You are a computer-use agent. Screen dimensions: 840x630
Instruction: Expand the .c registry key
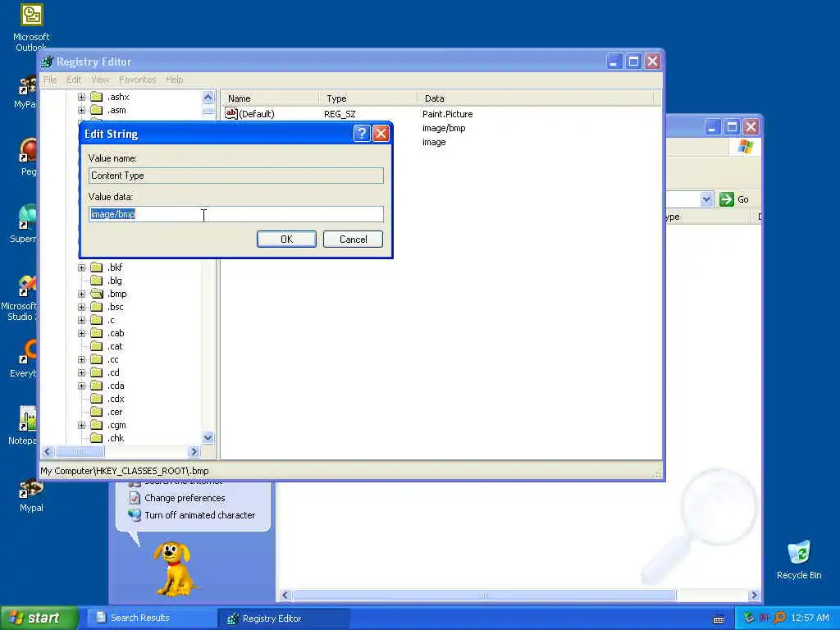coord(81,321)
